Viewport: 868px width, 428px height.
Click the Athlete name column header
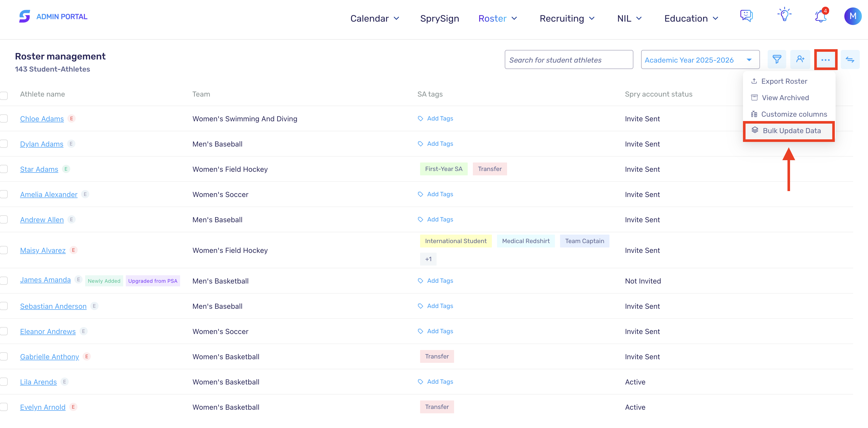42,94
